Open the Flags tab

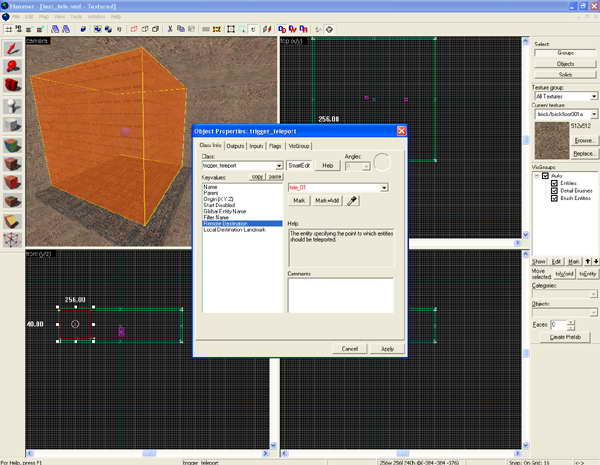(275, 146)
